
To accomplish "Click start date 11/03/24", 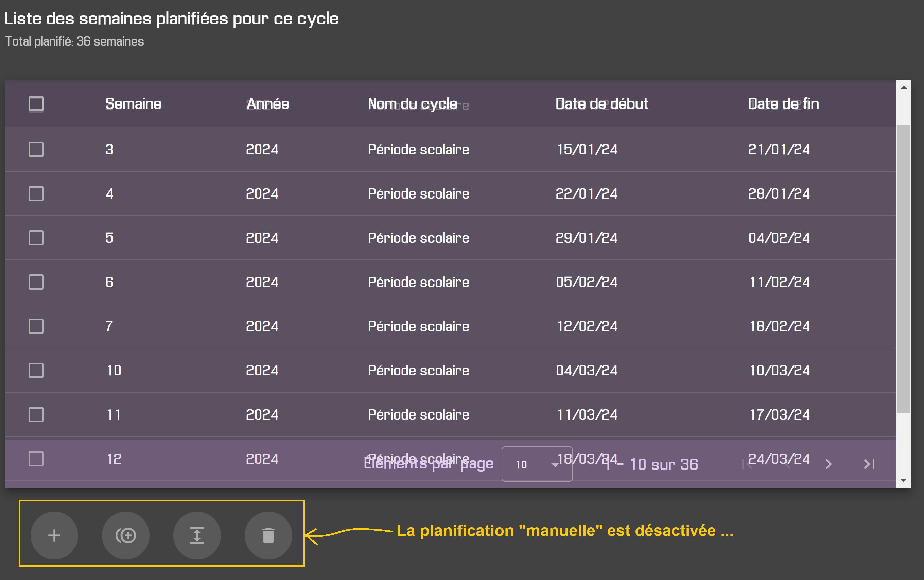I will point(587,414).
